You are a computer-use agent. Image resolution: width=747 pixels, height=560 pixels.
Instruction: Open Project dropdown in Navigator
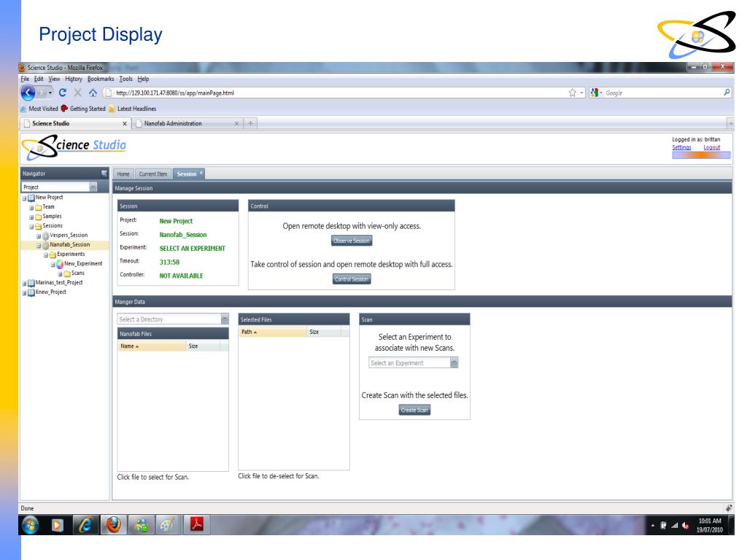[x=93, y=187]
